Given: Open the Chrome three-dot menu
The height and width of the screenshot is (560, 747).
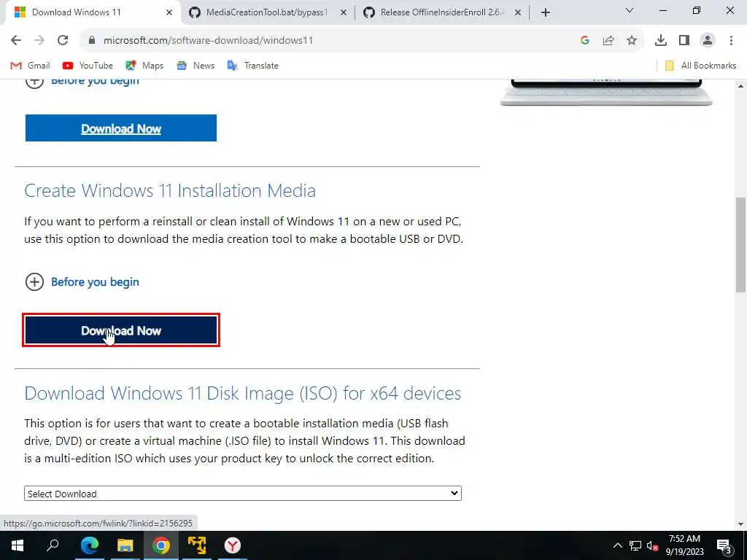Looking at the screenshot, I should point(731,41).
